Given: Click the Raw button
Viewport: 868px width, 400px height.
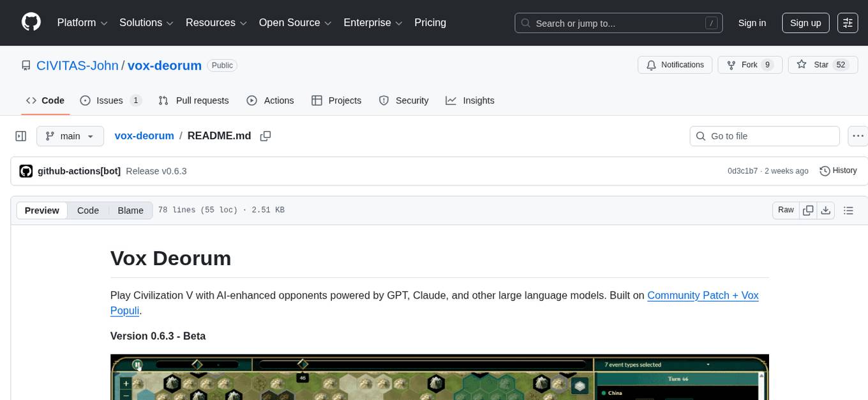Looking at the screenshot, I should point(785,210).
